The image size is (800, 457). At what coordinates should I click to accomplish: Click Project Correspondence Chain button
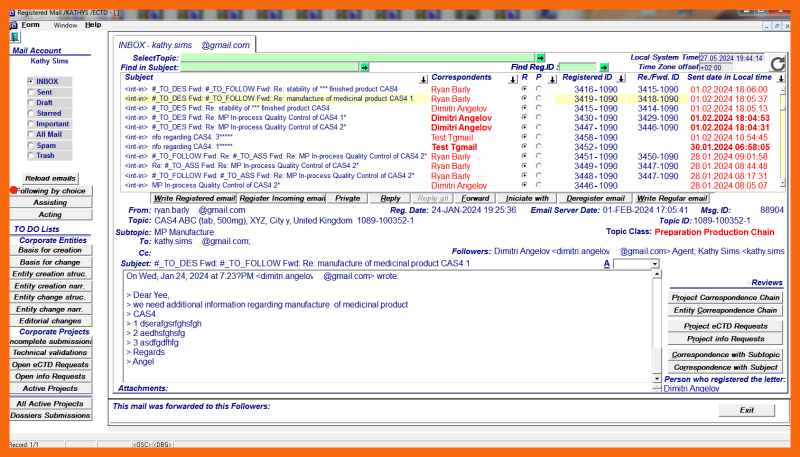click(x=725, y=297)
